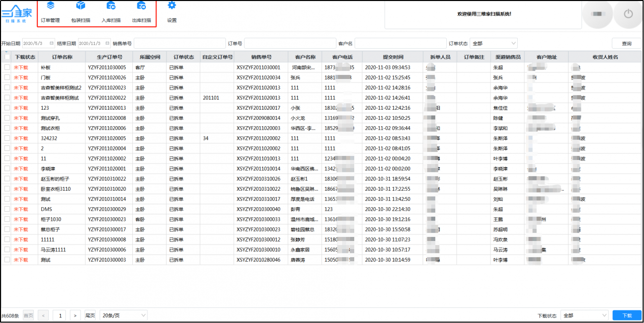Open the 订单状态 dropdown showing 全部
644x323 pixels.
494,44
